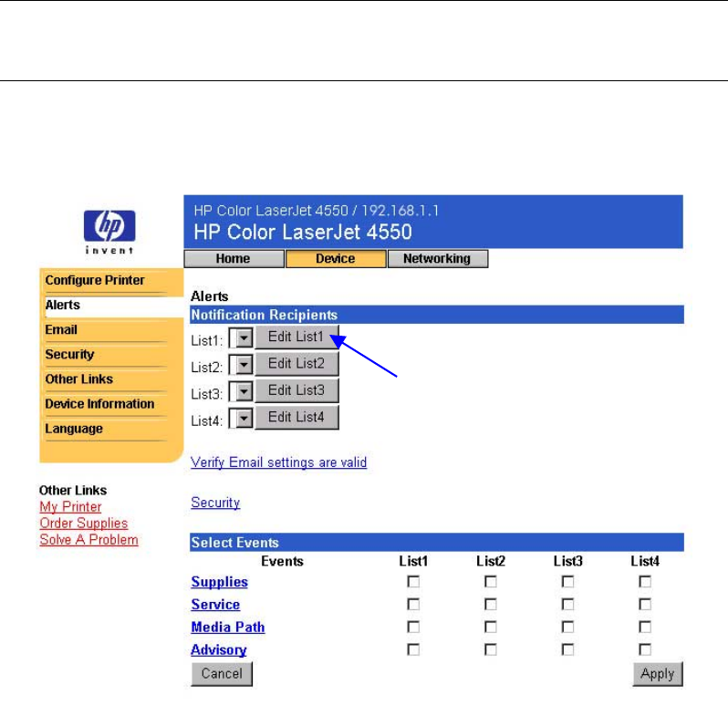Image resolution: width=728 pixels, height=706 pixels.
Task: Select the Device tab
Action: click(x=336, y=258)
